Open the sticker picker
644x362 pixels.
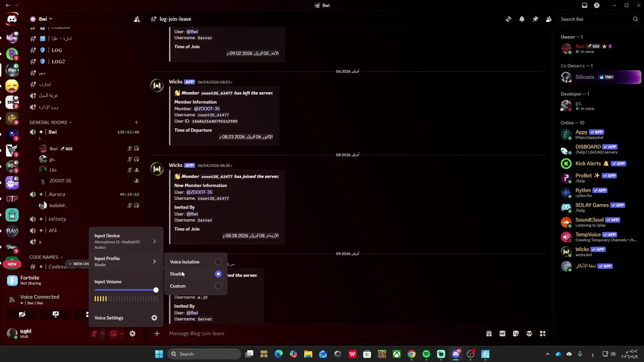[516, 333]
